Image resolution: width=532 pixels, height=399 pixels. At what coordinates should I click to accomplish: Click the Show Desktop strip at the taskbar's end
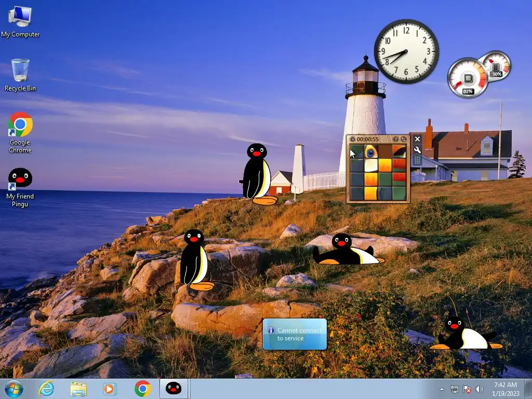click(x=528, y=389)
